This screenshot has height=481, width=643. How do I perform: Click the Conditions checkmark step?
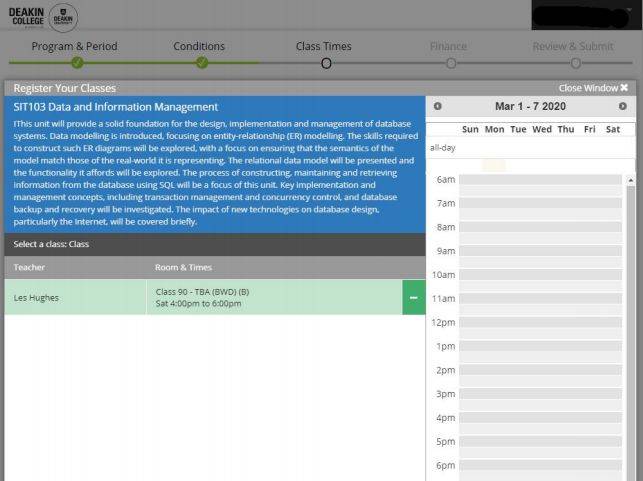(x=202, y=63)
